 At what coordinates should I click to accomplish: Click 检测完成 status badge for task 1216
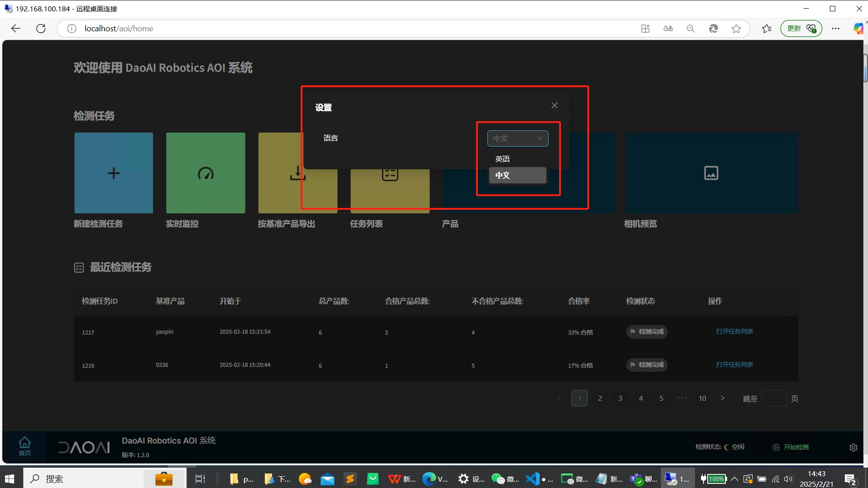coord(647,365)
